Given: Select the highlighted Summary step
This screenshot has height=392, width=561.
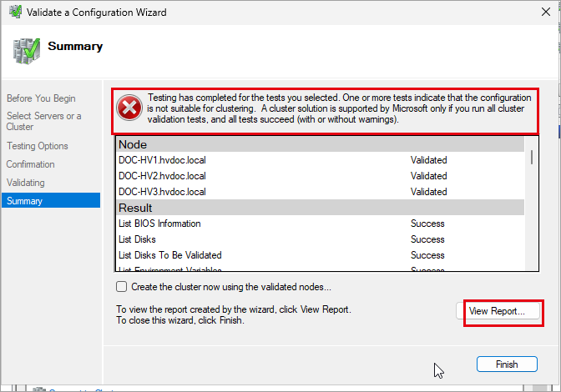Looking at the screenshot, I should pos(51,200).
